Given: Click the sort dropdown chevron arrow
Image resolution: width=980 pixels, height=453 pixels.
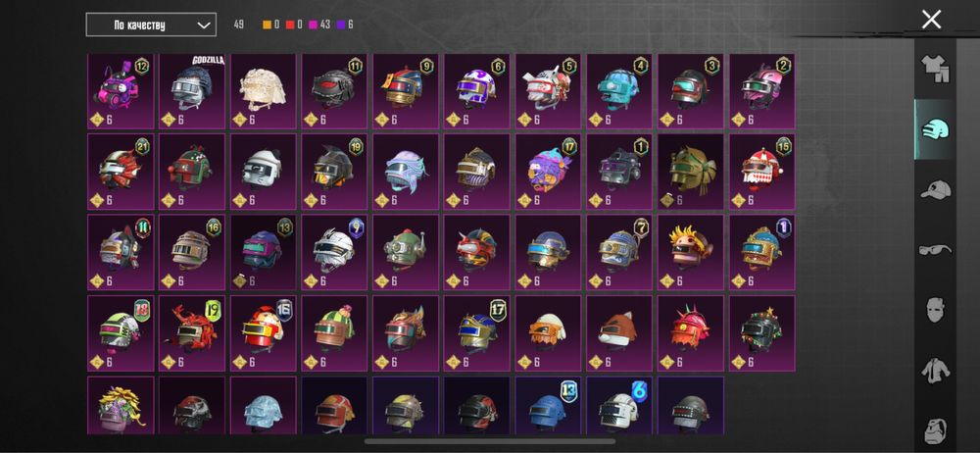Looking at the screenshot, I should tap(203, 25).
